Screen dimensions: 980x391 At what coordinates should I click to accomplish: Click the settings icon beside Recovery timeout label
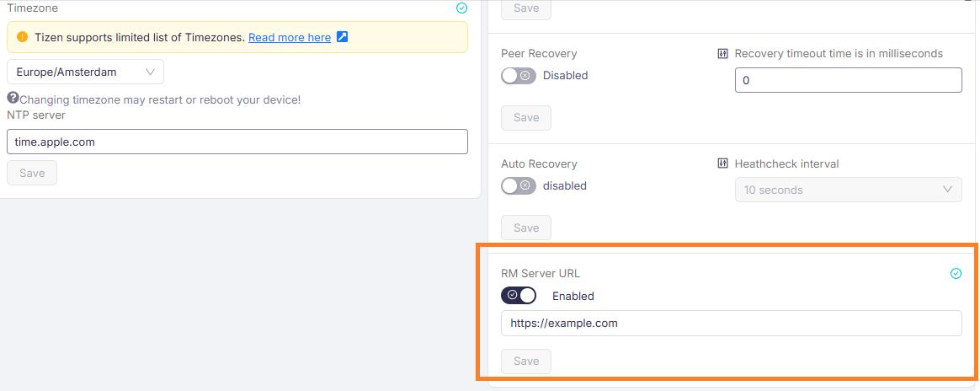722,54
